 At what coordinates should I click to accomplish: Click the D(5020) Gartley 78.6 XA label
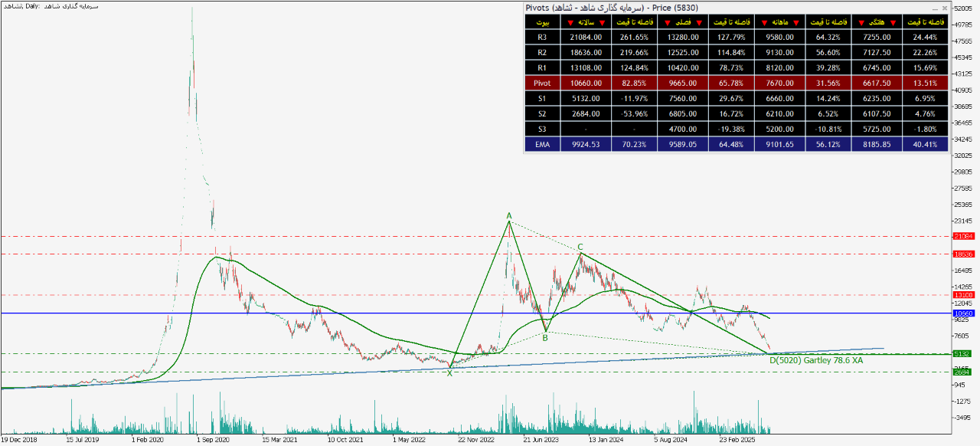click(x=815, y=360)
